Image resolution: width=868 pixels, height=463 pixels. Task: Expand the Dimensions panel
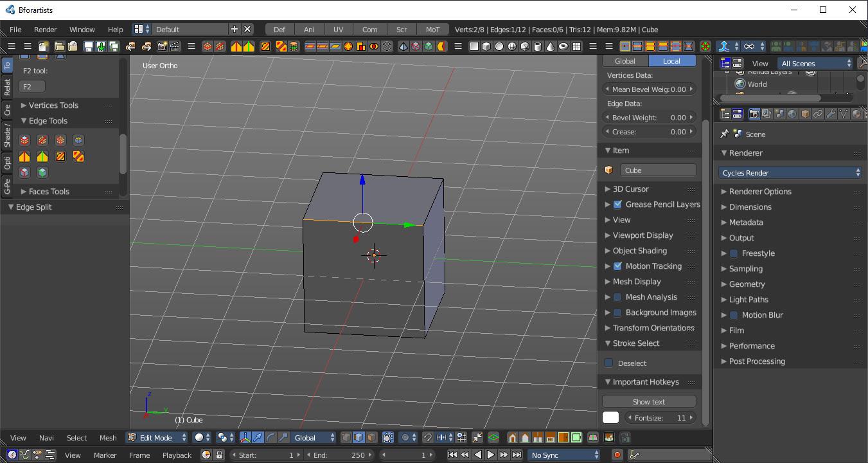[x=750, y=207]
